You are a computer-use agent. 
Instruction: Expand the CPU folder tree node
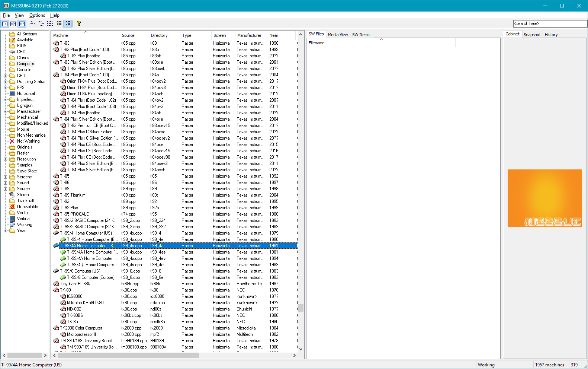tap(6, 76)
